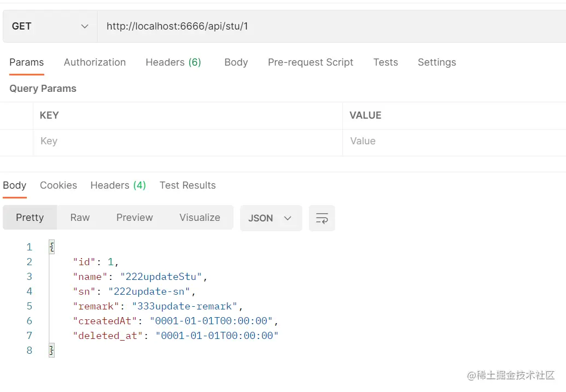Switch response view to Preview
The width and height of the screenshot is (566, 392).
(x=135, y=218)
